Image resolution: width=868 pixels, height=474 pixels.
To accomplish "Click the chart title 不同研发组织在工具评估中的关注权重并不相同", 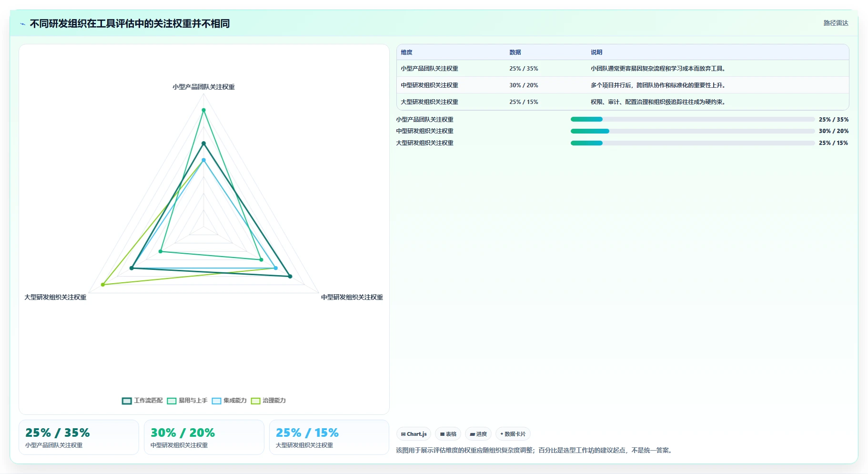I will coord(130,24).
